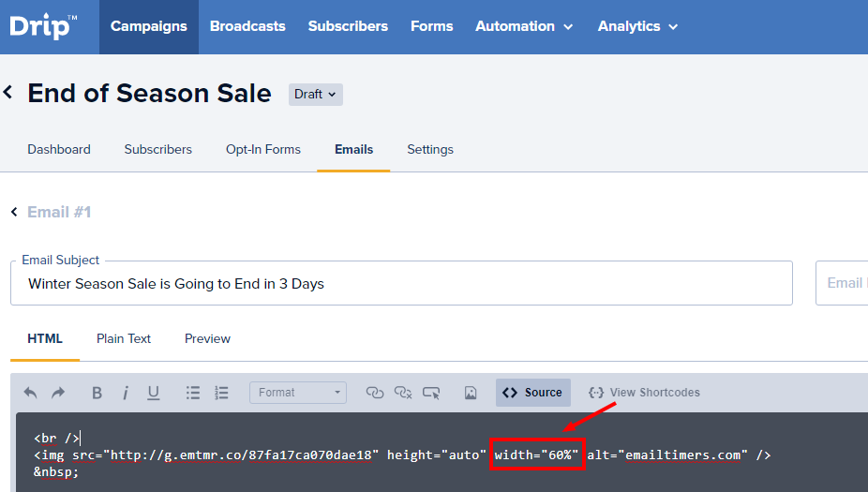
Task: Click the link button icon next to unlink
Action: point(431,393)
